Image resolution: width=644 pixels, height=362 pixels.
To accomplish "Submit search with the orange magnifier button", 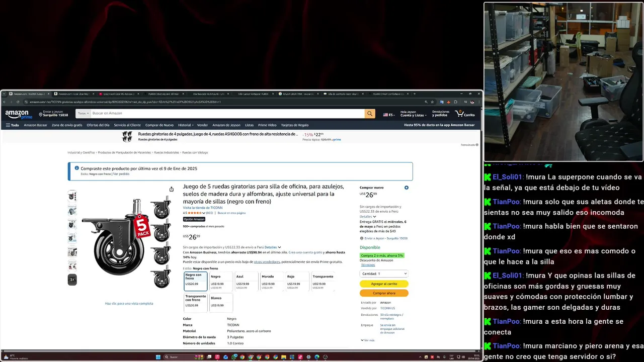I will click(x=370, y=114).
